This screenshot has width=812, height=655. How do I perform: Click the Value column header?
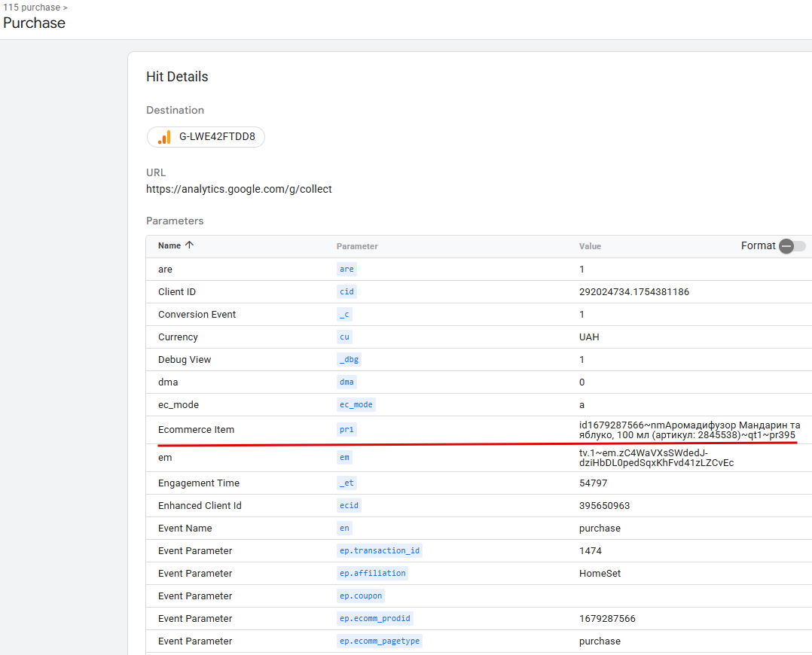click(590, 246)
